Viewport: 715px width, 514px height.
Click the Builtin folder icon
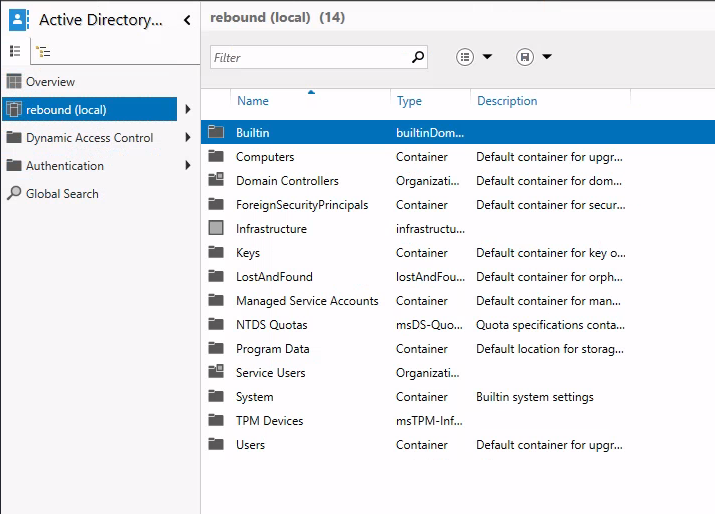216,132
